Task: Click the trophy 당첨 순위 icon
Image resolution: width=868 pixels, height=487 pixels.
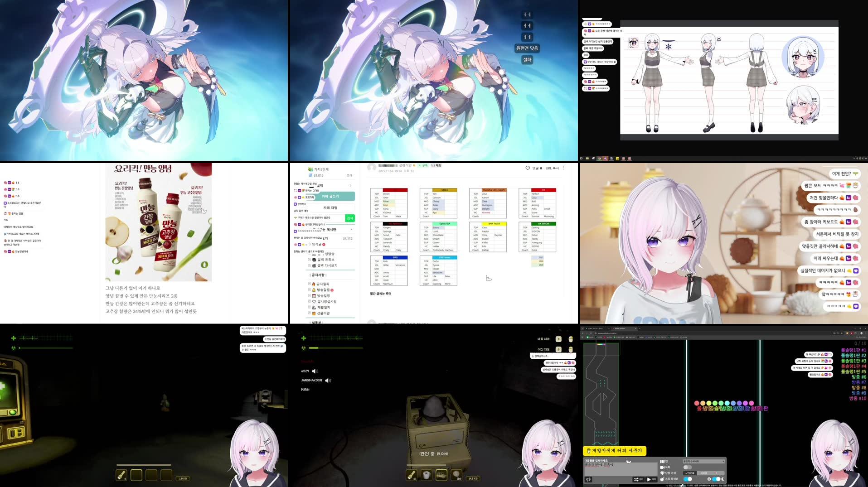Action: pos(662,473)
